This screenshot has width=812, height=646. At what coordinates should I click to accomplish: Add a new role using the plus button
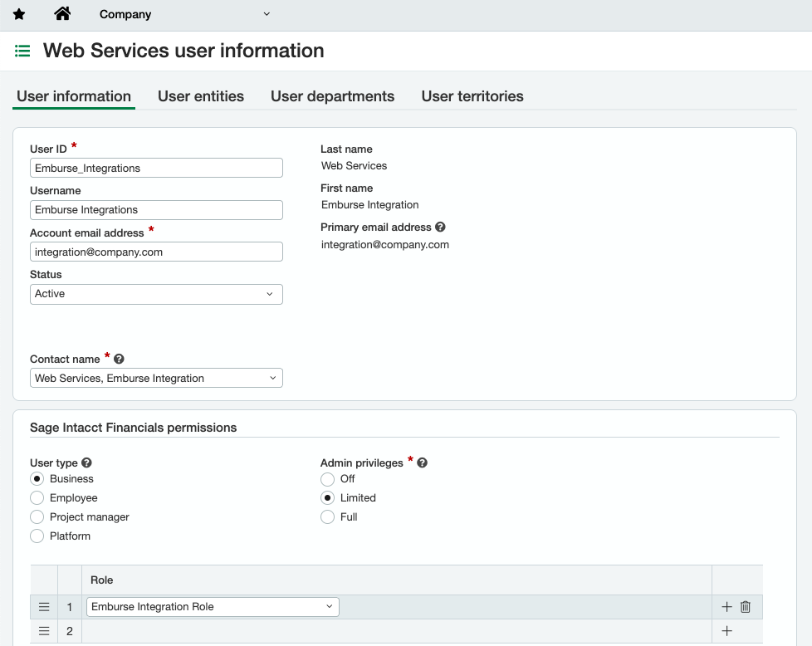pyautogui.click(x=726, y=607)
